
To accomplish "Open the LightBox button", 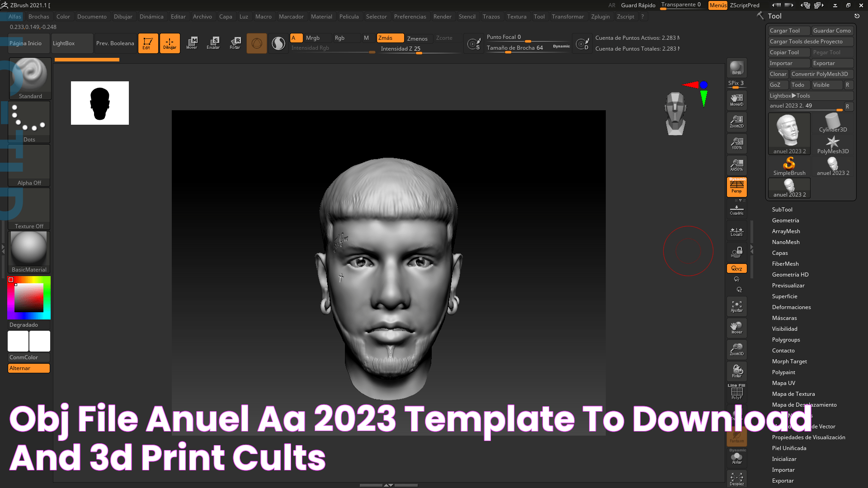I will [72, 43].
